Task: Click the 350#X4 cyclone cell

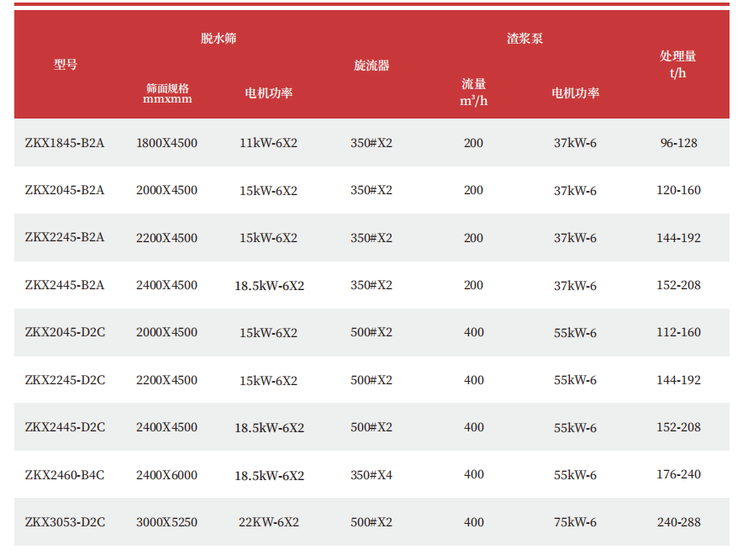Action: (371, 475)
